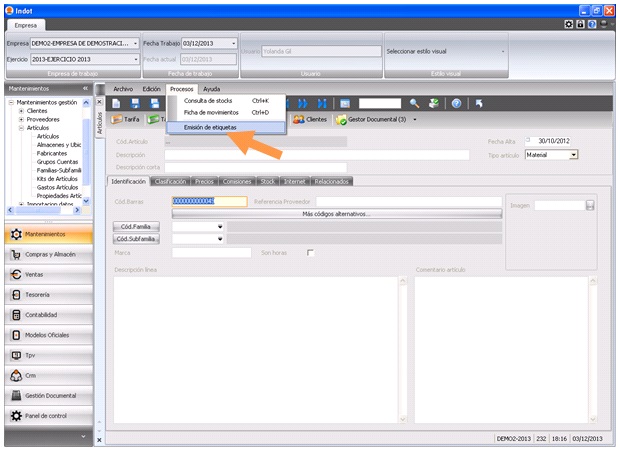Open the visual style selector dropdown
The width and height of the screenshot is (620, 453).
point(503,51)
